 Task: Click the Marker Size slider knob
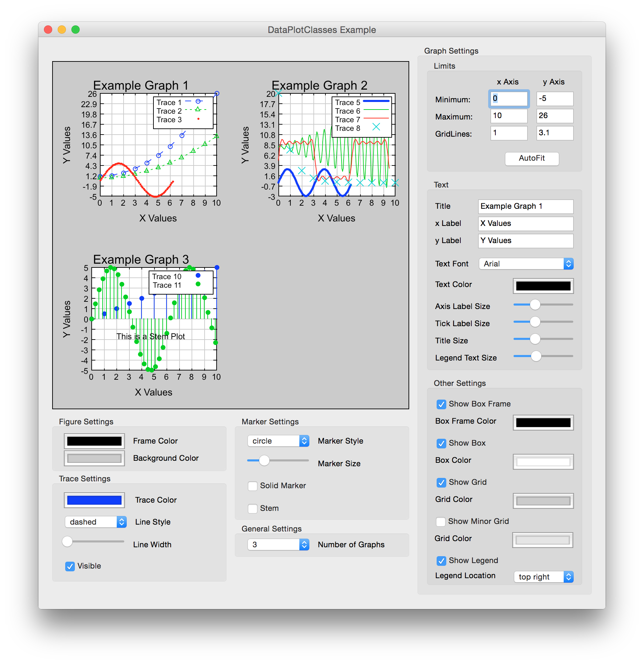point(264,460)
